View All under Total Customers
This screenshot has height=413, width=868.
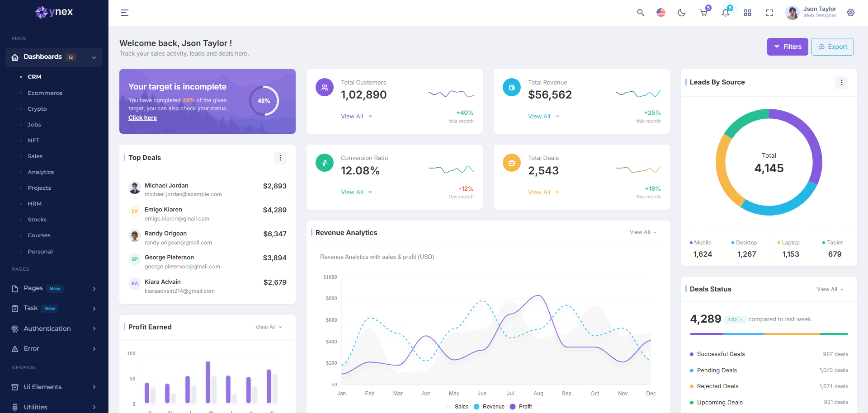point(356,117)
